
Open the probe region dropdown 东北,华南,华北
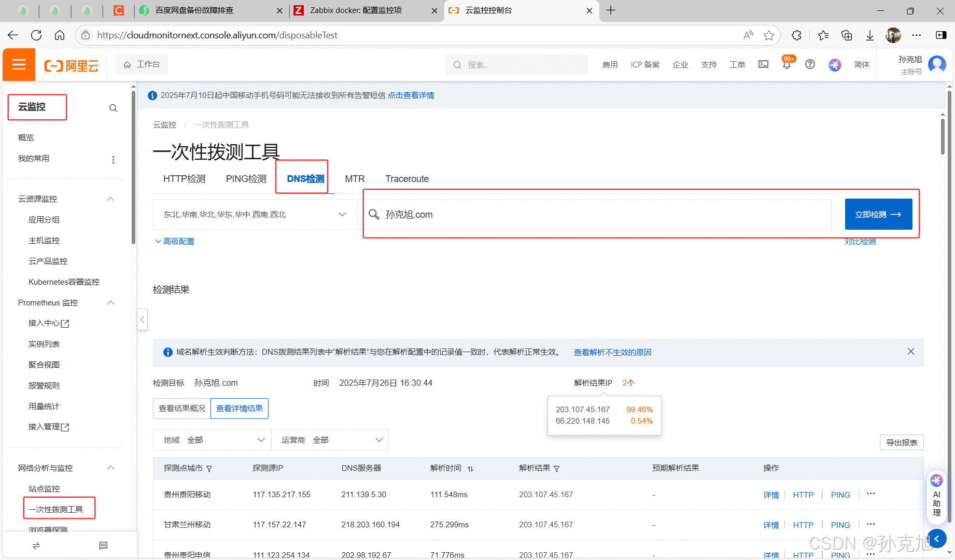[255, 214]
